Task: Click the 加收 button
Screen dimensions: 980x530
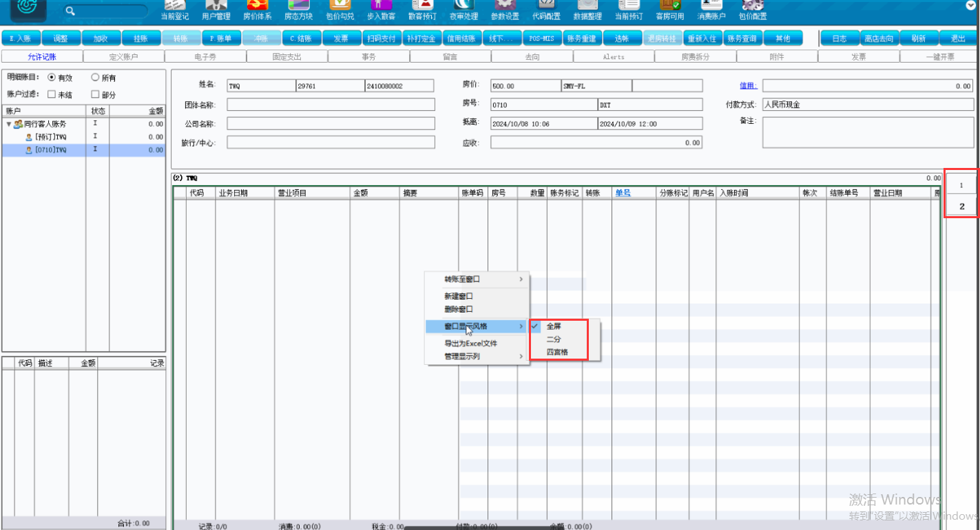Action: point(101,39)
